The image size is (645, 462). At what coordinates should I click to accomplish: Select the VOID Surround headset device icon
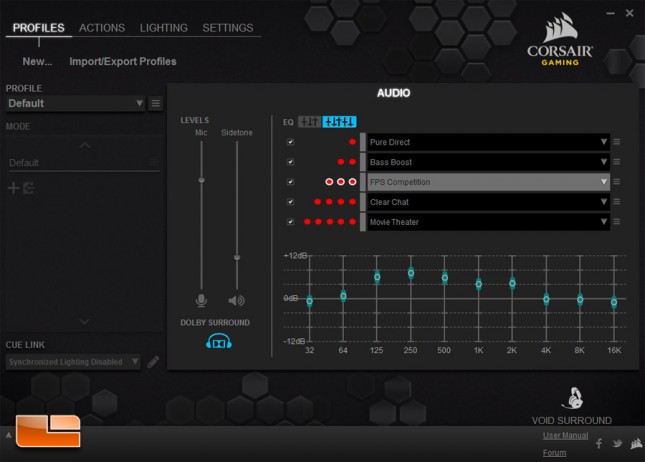[x=572, y=398]
